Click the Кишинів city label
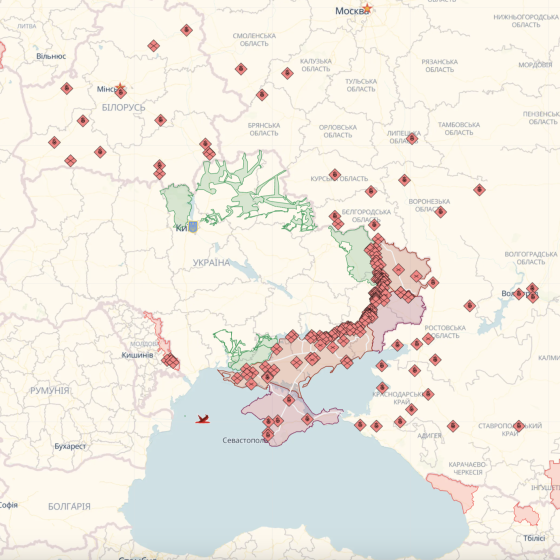Viewport: 560px width, 560px height. pos(138,355)
